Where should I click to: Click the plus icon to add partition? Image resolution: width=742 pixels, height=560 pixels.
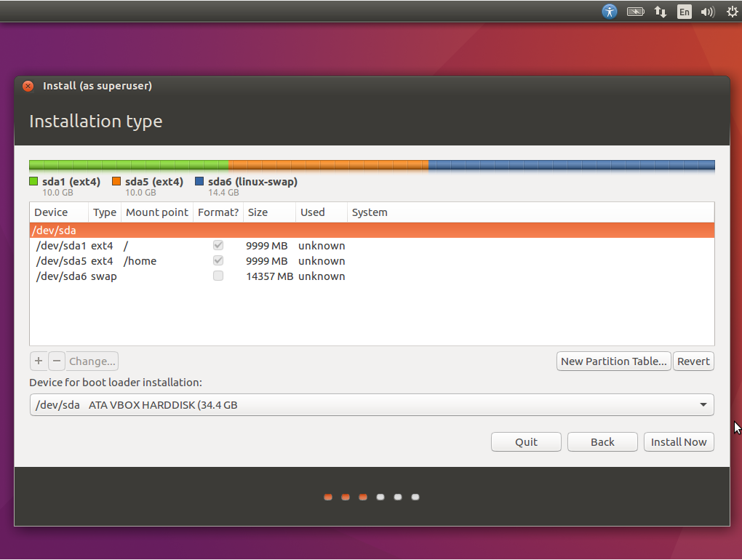39,361
